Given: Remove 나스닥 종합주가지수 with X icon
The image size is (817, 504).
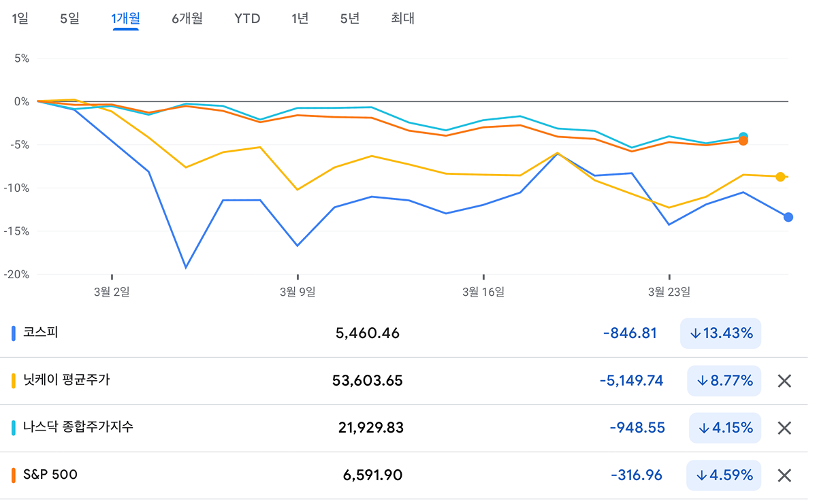Looking at the screenshot, I should [x=784, y=428].
